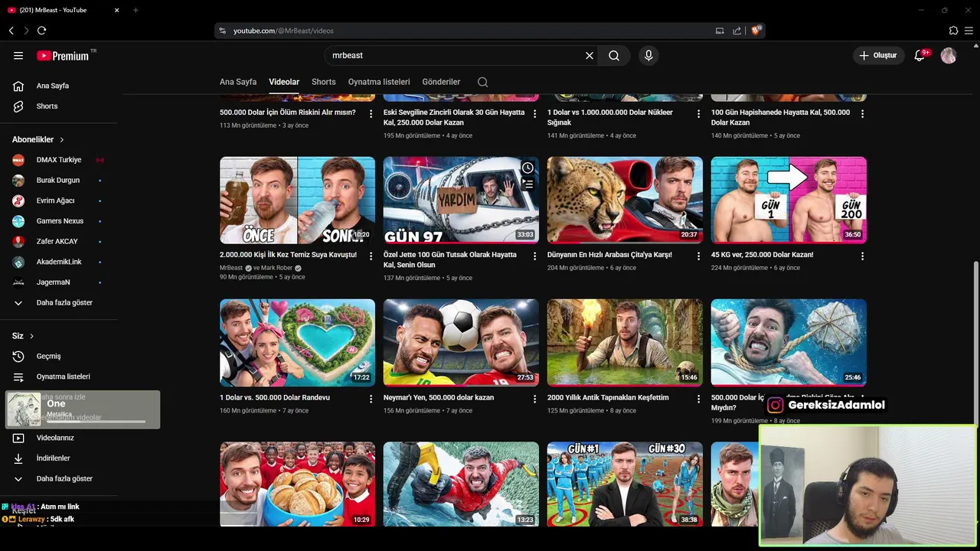
Task: Open Gamers Nexus subscription
Action: pos(59,221)
